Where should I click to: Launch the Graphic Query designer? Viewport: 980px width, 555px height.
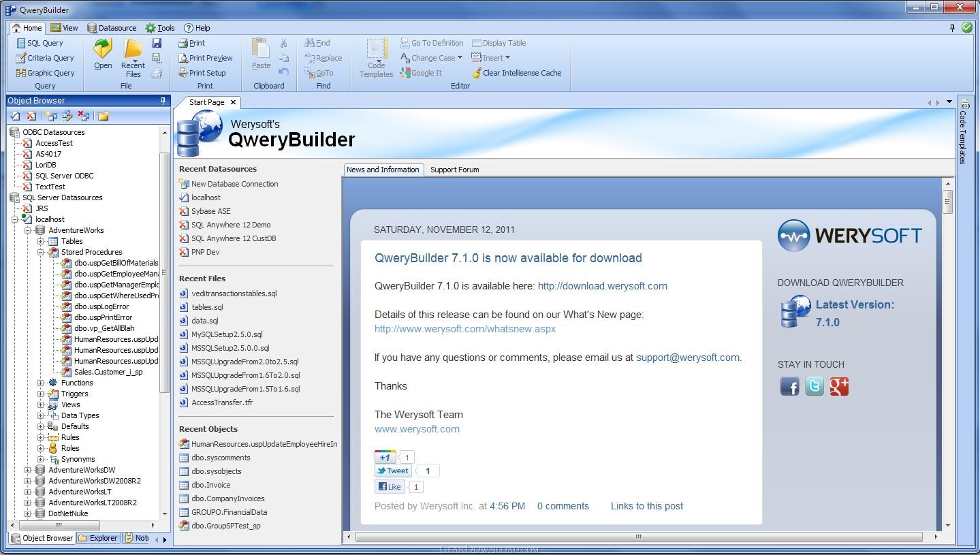(x=45, y=73)
